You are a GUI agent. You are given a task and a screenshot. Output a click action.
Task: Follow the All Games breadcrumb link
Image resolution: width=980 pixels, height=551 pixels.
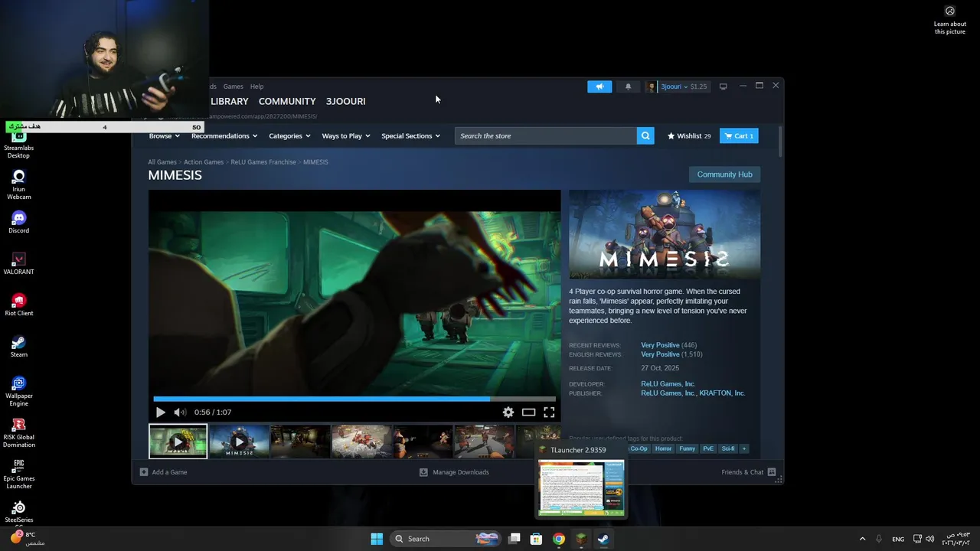[x=162, y=162]
